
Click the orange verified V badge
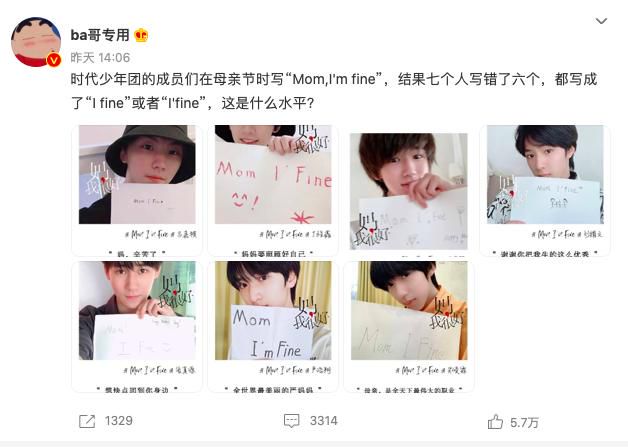[54, 60]
